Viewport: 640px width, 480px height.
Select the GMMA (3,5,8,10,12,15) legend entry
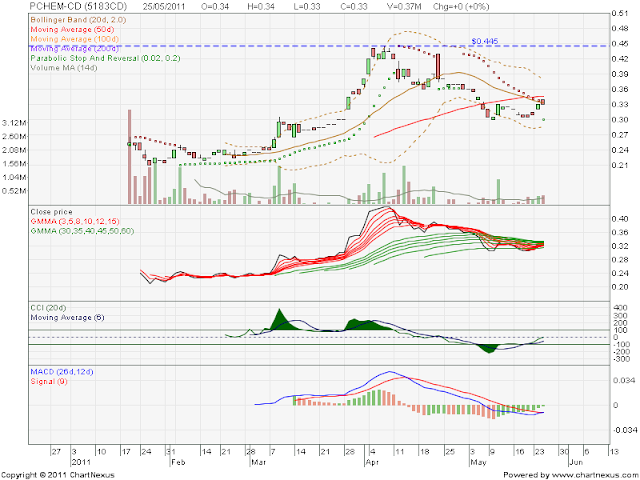[x=75, y=221]
